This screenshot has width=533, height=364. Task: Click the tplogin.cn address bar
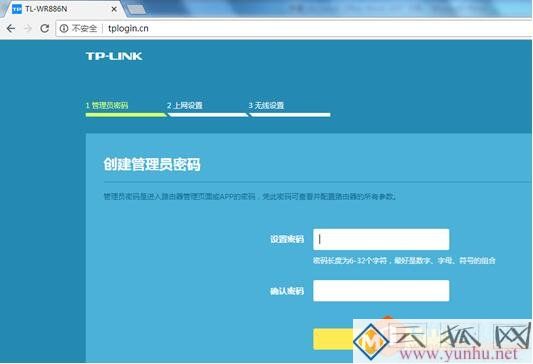(294, 29)
